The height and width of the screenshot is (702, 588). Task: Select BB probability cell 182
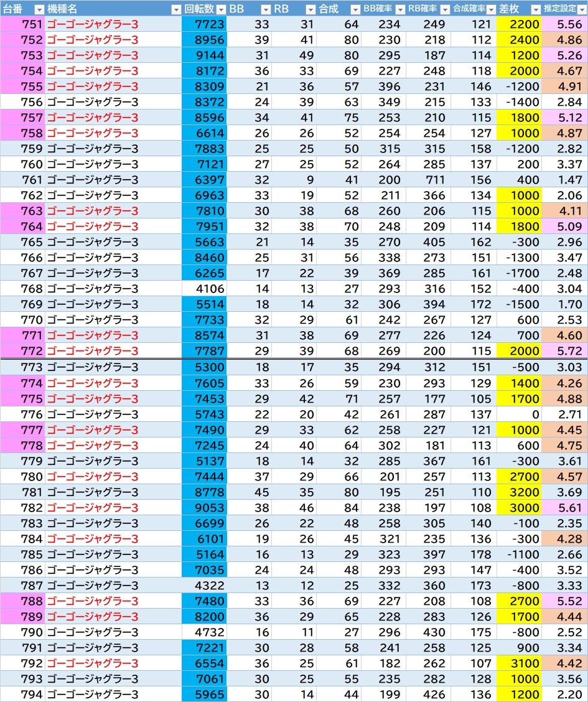pos(383,663)
